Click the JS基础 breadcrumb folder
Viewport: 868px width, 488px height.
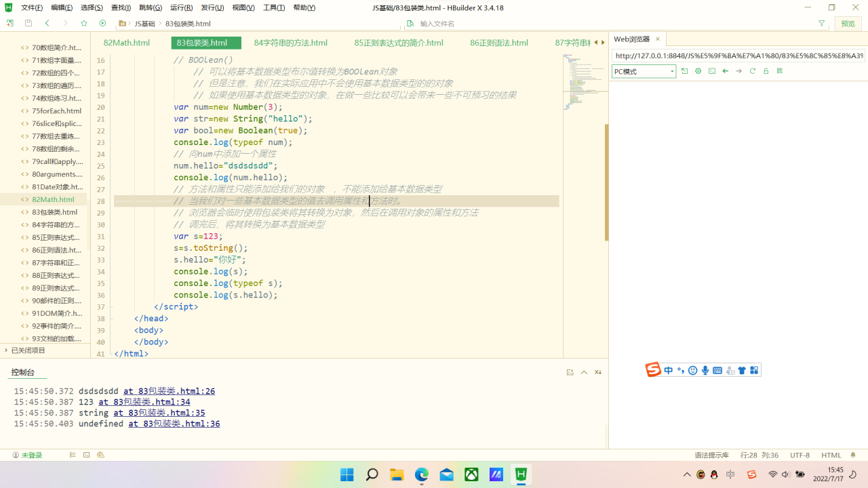click(144, 24)
